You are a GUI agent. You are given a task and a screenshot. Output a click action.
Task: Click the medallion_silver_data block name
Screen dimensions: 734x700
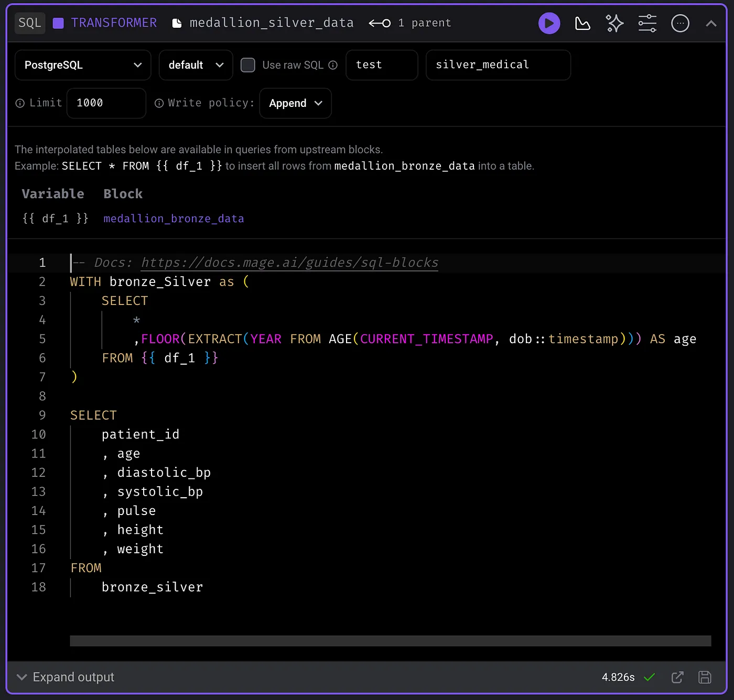click(272, 23)
